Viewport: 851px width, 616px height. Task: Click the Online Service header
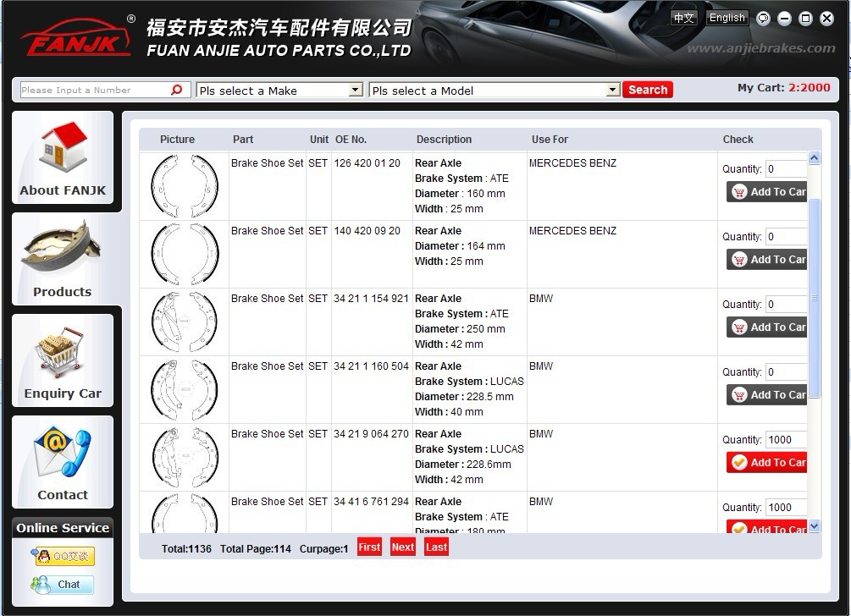coord(63,528)
